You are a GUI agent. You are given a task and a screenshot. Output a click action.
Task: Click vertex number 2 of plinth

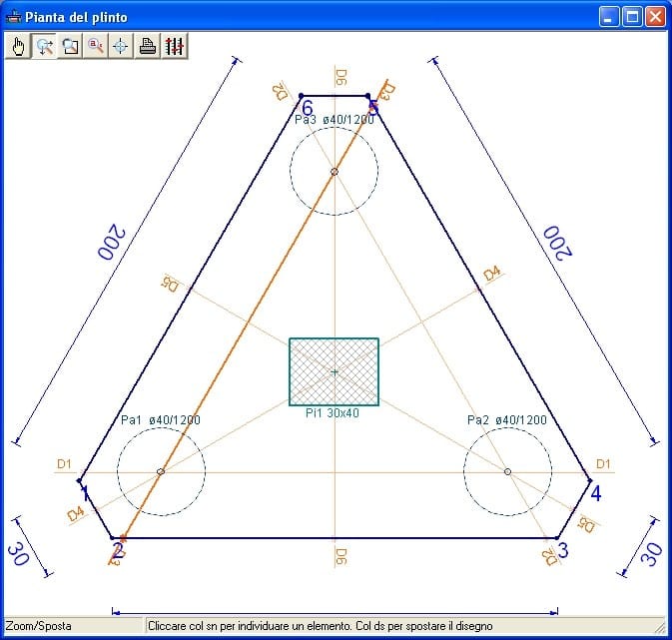pos(118,549)
